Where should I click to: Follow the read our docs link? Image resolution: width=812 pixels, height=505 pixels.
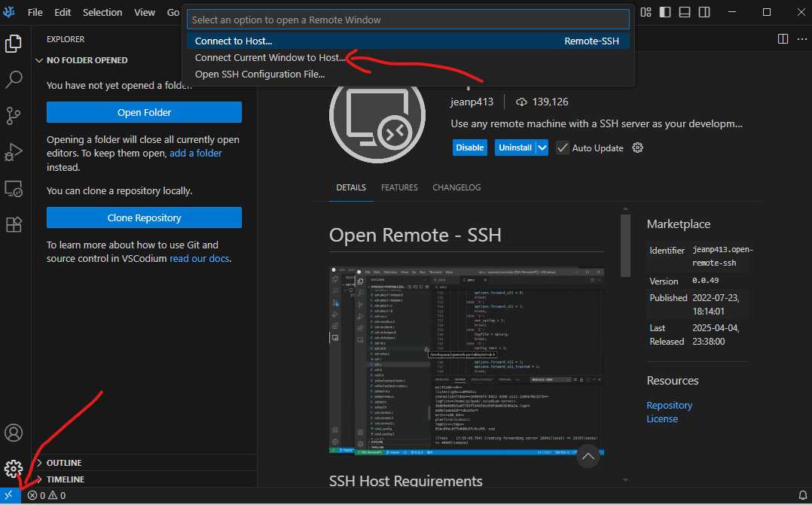click(x=200, y=258)
